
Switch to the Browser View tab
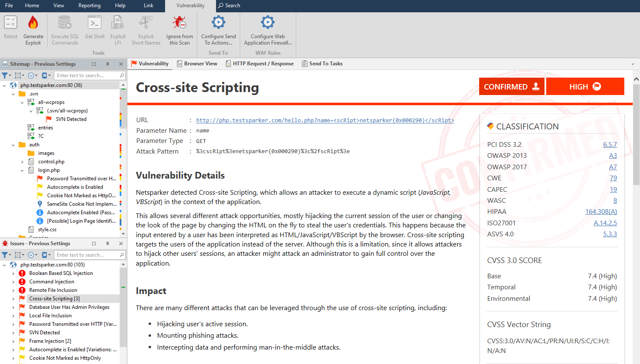pyautogui.click(x=197, y=64)
